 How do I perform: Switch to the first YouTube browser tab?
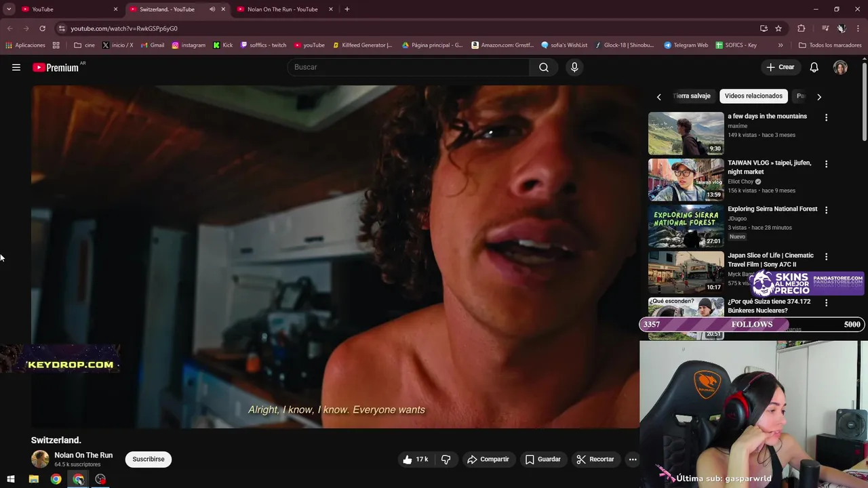pos(68,9)
